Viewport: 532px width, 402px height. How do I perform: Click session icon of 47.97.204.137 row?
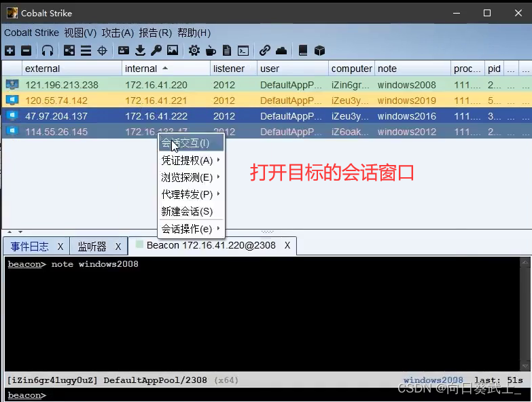coord(12,116)
